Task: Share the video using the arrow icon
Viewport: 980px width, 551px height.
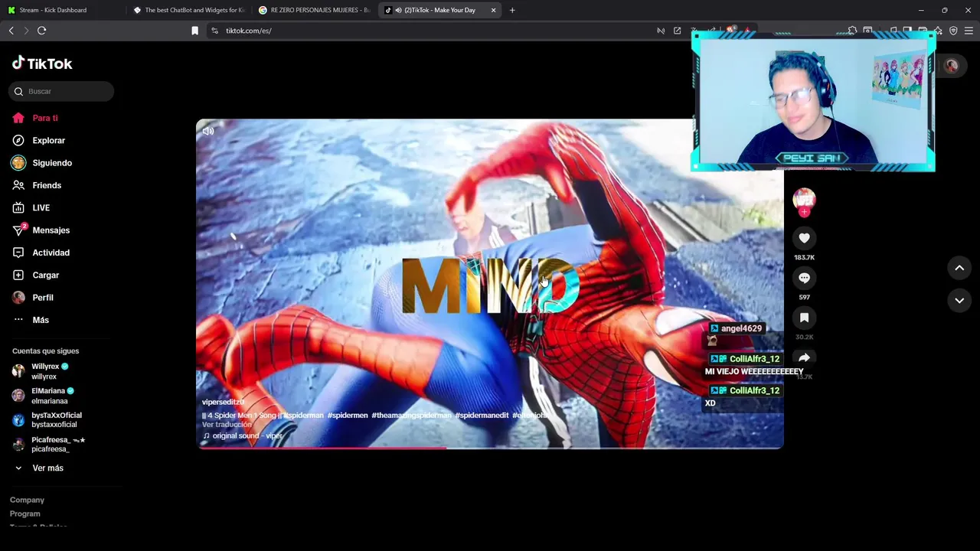Action: coord(804,357)
